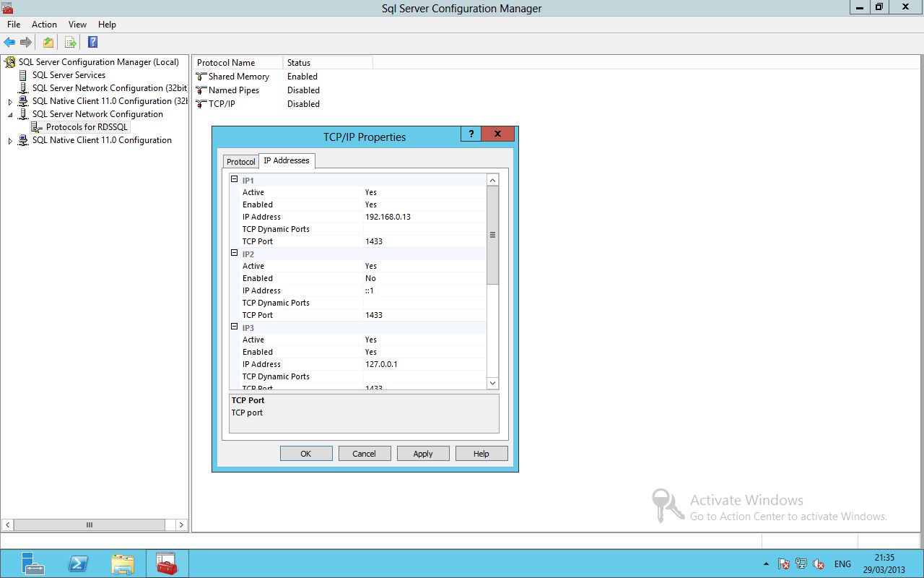Click the Forward arrow toolbar icon

(x=26, y=42)
